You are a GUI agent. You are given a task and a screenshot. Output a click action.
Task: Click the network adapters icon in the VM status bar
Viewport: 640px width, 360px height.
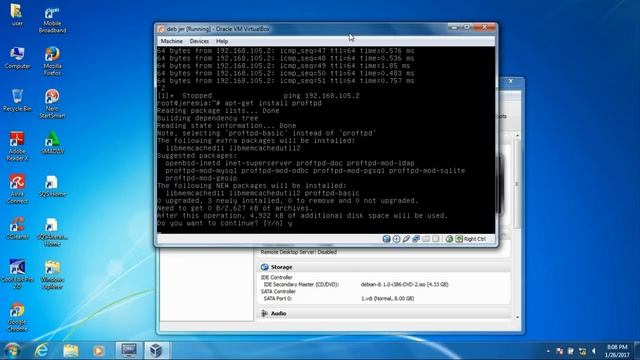(x=416, y=239)
